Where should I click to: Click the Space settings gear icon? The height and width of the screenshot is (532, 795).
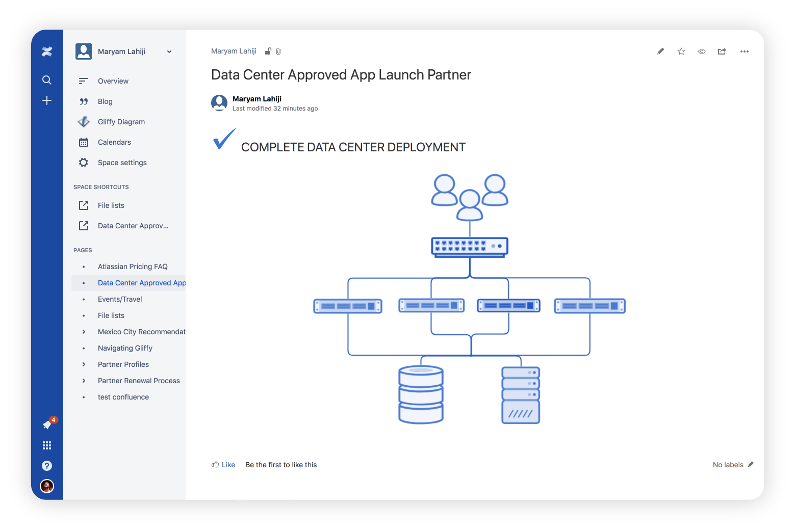(84, 163)
